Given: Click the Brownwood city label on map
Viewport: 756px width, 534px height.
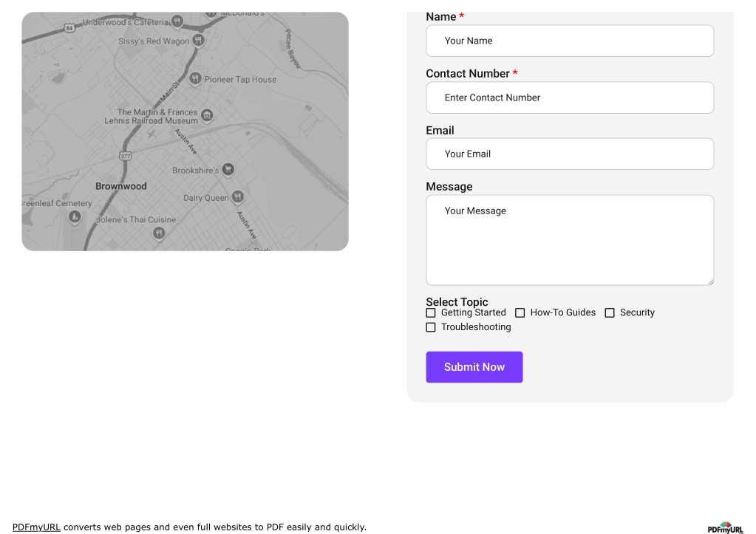Looking at the screenshot, I should (x=121, y=186).
